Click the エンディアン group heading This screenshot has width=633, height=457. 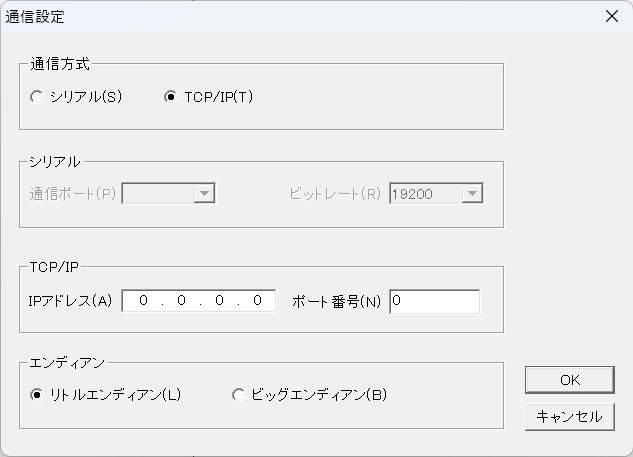click(x=68, y=363)
